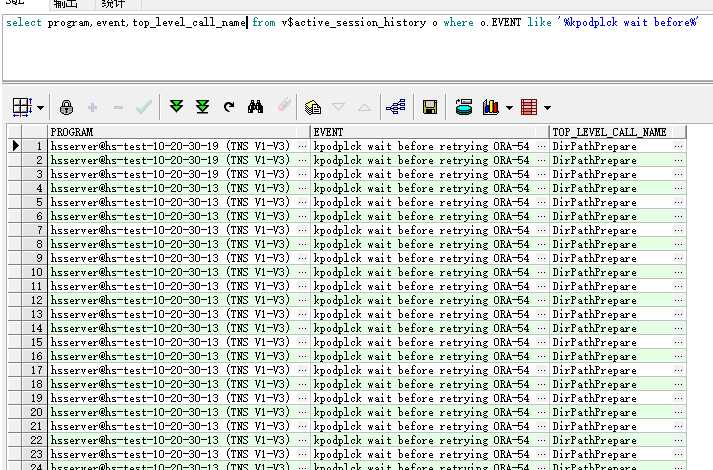The image size is (713, 470).
Task: Click the lock edit-data icon
Action: click(x=66, y=108)
